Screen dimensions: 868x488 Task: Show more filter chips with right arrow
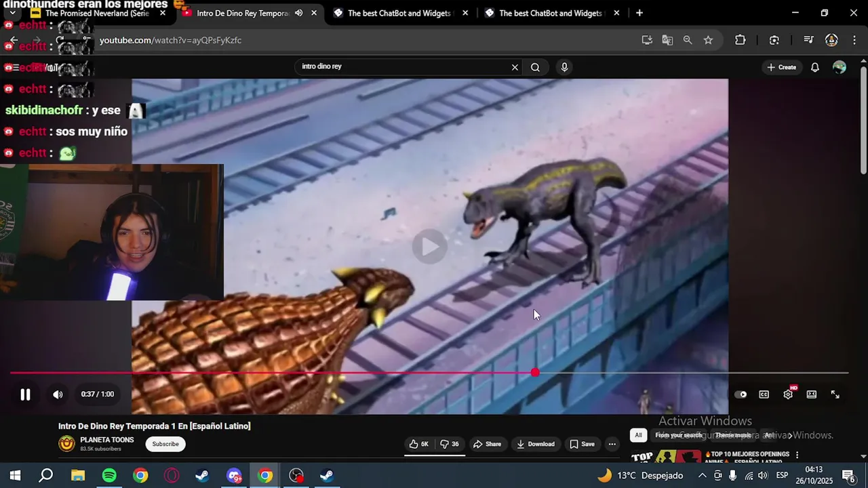pos(790,435)
